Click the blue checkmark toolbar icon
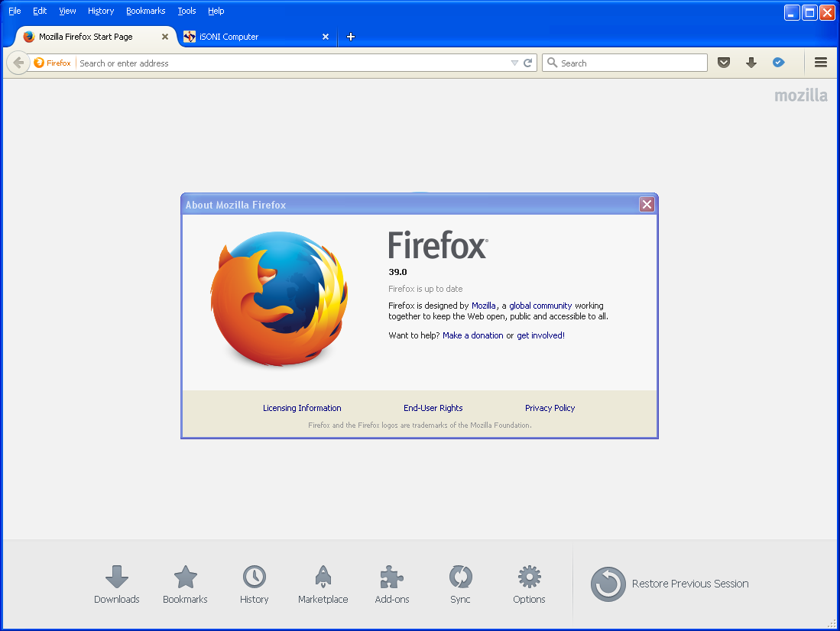 (778, 63)
